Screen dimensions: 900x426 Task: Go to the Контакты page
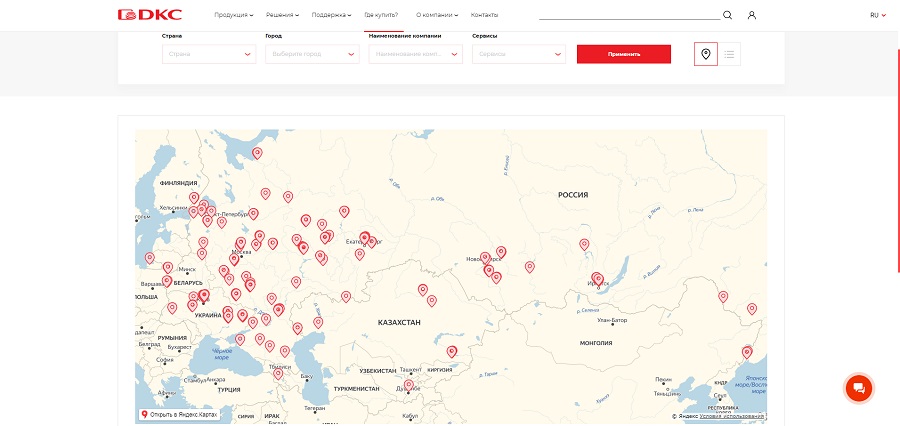click(484, 15)
